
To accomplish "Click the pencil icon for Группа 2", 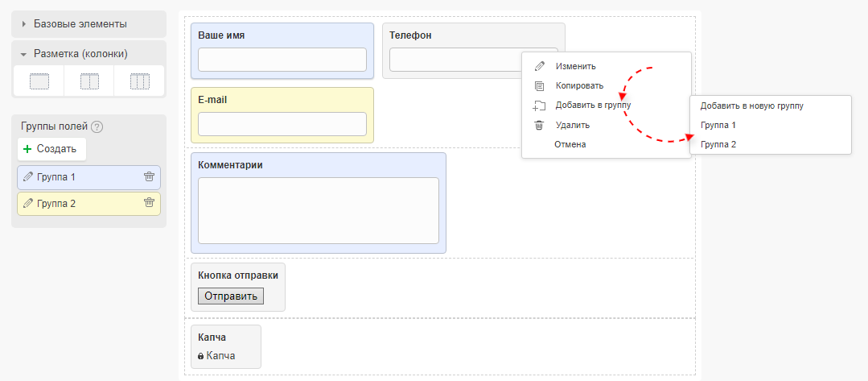I will click(x=28, y=204).
